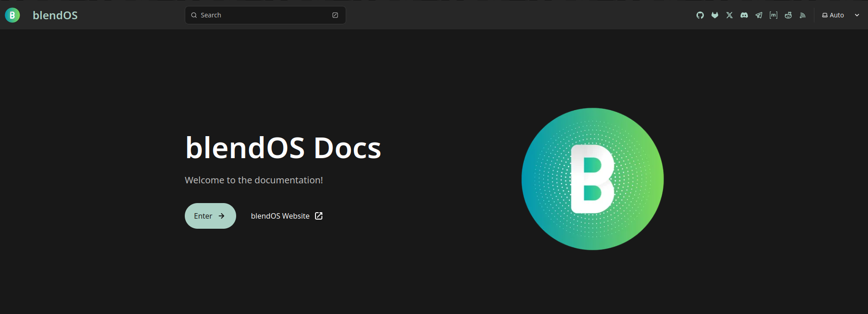
Task: Expand the theme chevron arrow
Action: click(x=857, y=15)
